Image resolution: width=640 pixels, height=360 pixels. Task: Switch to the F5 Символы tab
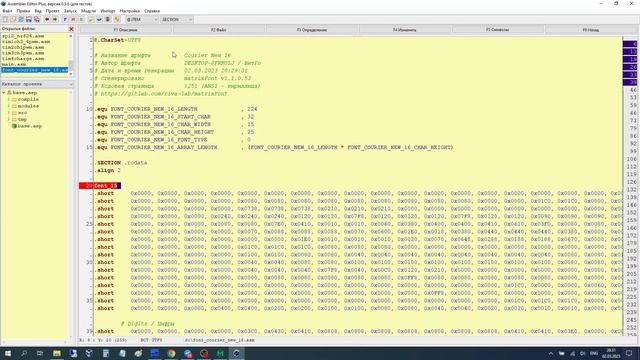pos(498,30)
